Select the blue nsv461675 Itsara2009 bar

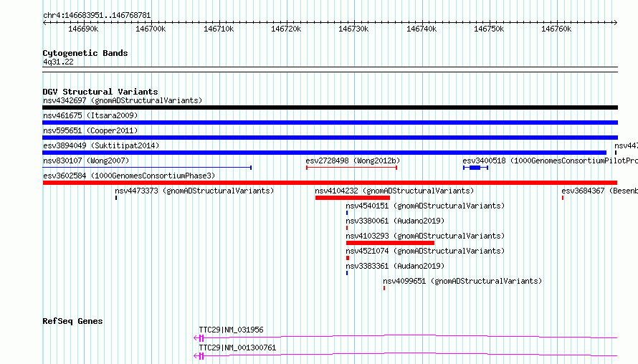(330, 123)
